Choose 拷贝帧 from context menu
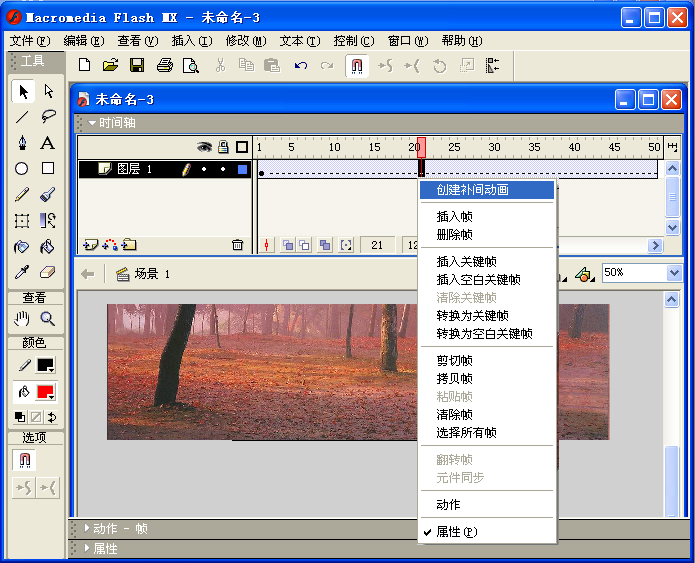Image resolution: width=695 pixels, height=563 pixels. click(x=487, y=378)
